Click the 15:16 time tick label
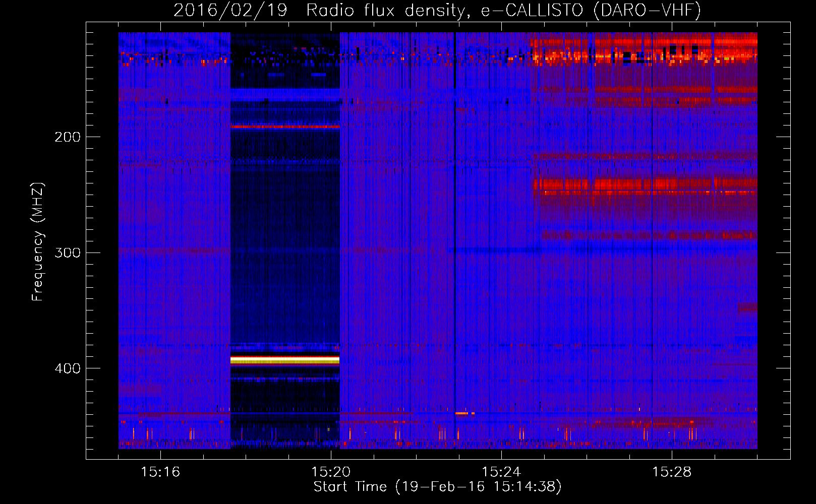Viewport: 816px width, 504px height. [160, 472]
